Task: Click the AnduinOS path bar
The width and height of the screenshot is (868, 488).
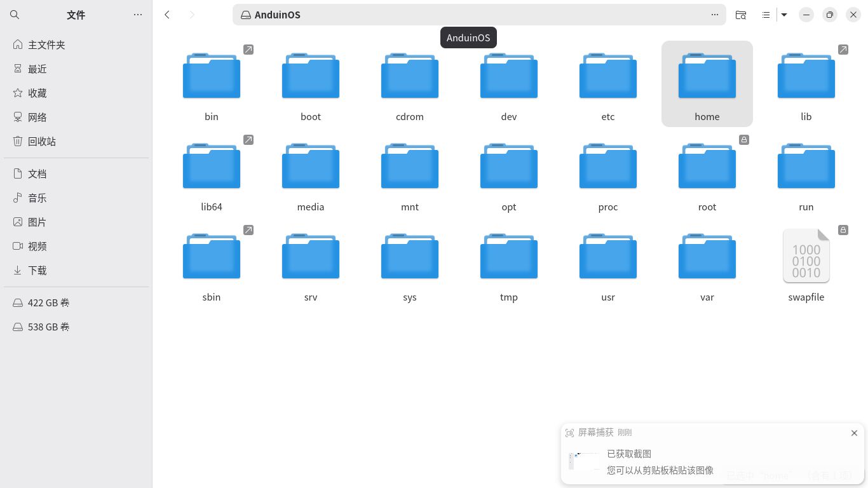Action: [470, 15]
